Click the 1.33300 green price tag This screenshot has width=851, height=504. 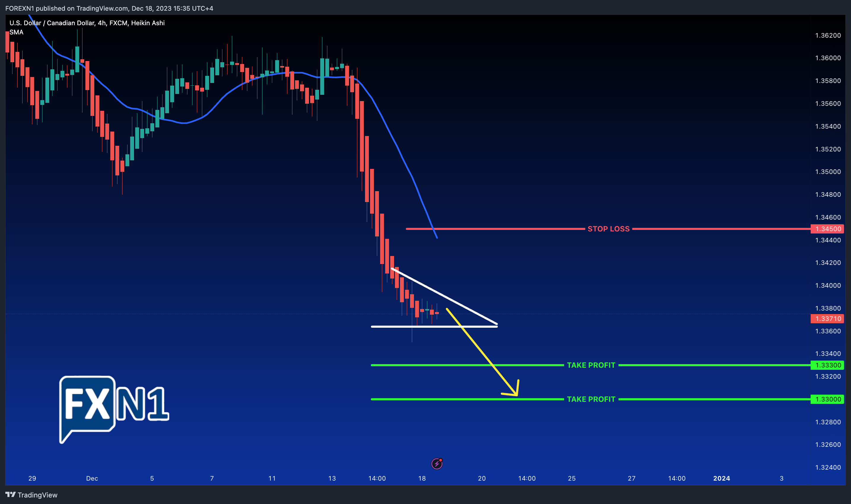[827, 365]
